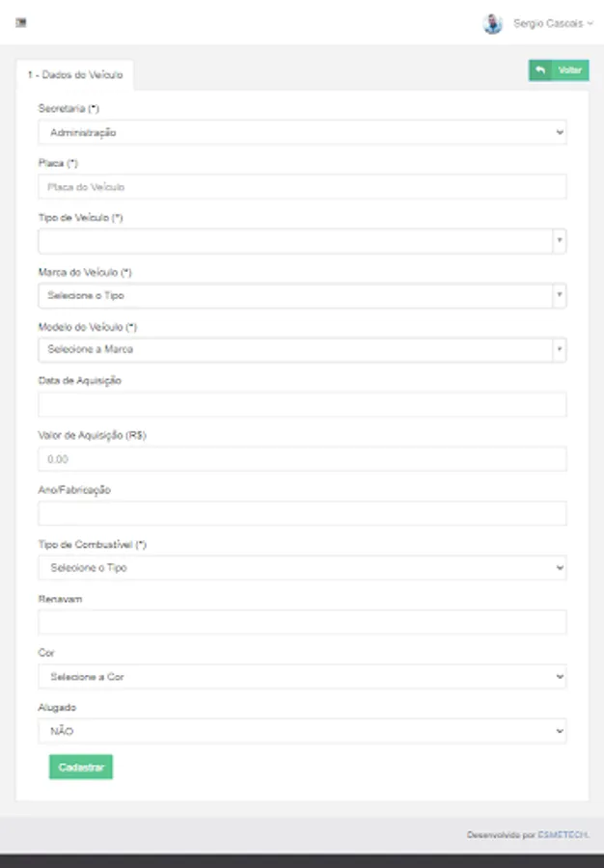This screenshot has width=604, height=868.
Task: Select the Data de Aquisição field
Action: coord(302,404)
